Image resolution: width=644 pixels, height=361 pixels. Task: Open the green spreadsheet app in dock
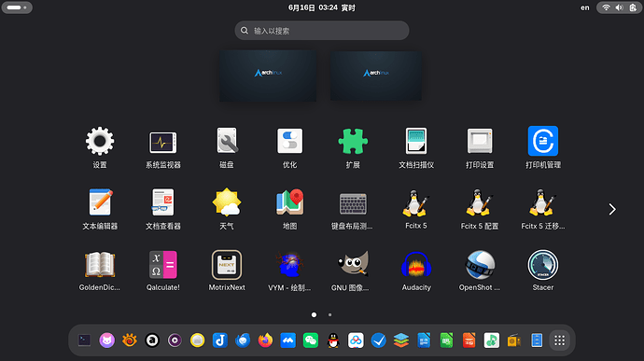coord(446,340)
